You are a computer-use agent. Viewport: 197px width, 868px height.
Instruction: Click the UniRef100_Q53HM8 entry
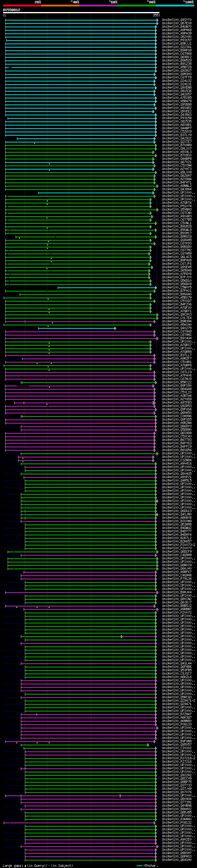click(x=176, y=525)
